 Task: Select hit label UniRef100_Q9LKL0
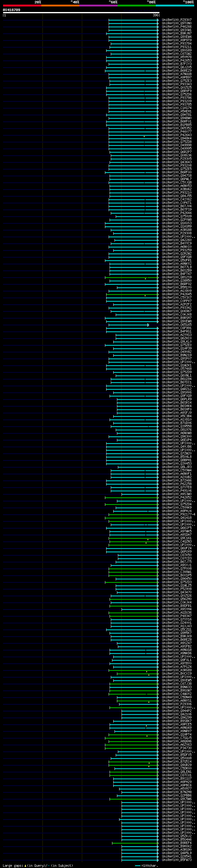(177, 342)
